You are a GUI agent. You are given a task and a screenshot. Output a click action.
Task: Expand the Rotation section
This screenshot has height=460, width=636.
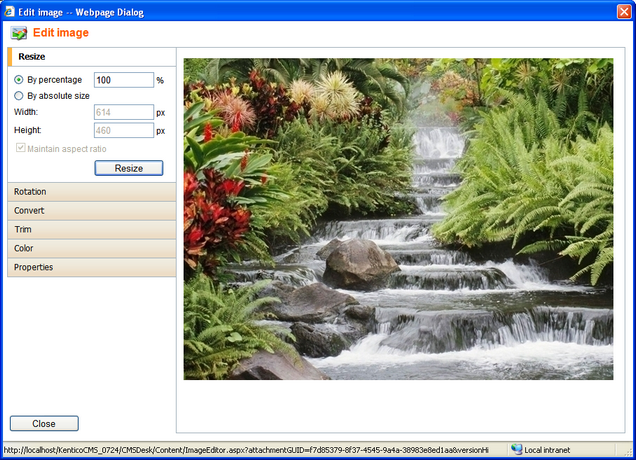pos(90,191)
